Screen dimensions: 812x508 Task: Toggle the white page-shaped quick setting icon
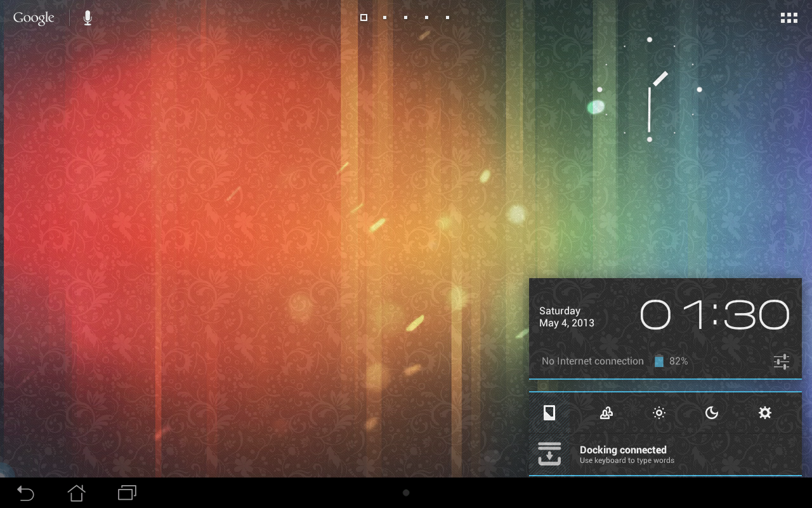(549, 413)
